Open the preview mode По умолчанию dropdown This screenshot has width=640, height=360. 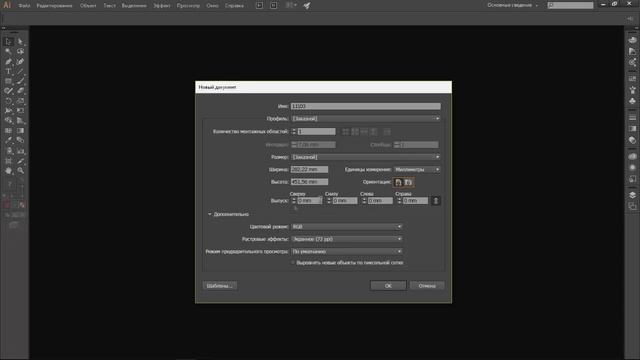click(x=347, y=251)
